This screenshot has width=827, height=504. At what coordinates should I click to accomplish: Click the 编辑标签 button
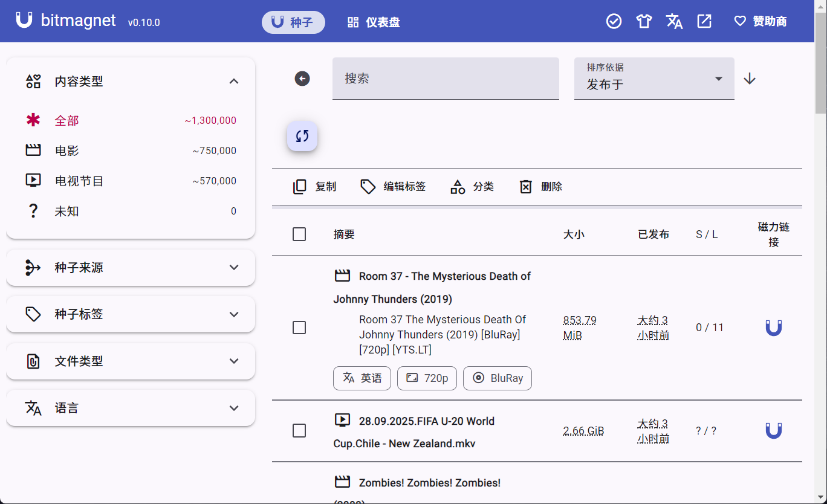(394, 187)
